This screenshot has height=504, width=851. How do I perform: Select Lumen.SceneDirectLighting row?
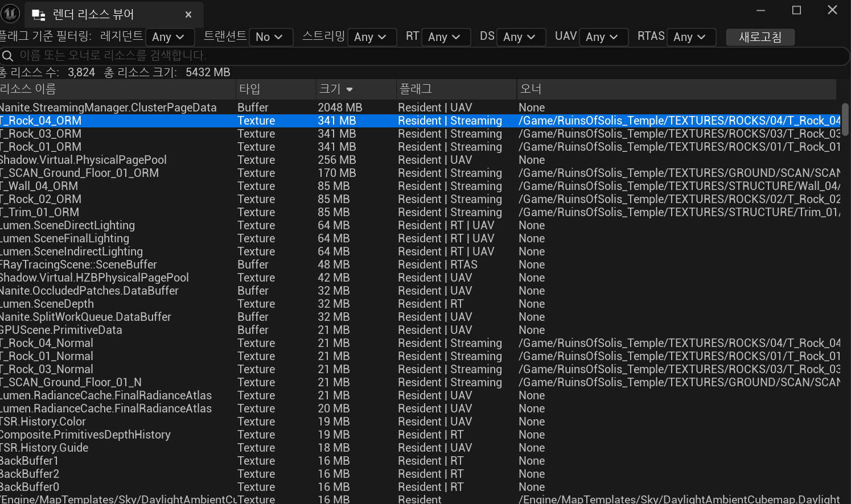tap(420, 225)
